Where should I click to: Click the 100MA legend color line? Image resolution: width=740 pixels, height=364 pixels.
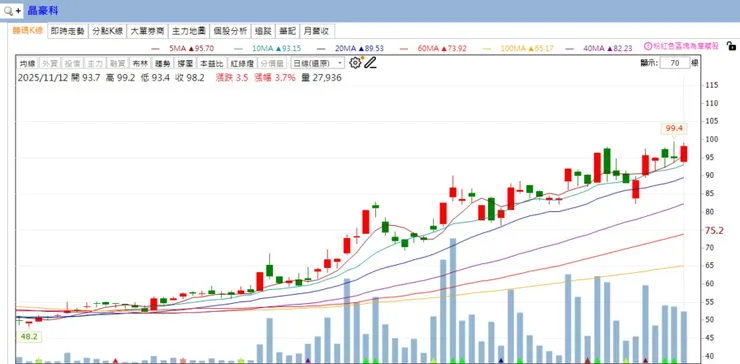[487, 48]
